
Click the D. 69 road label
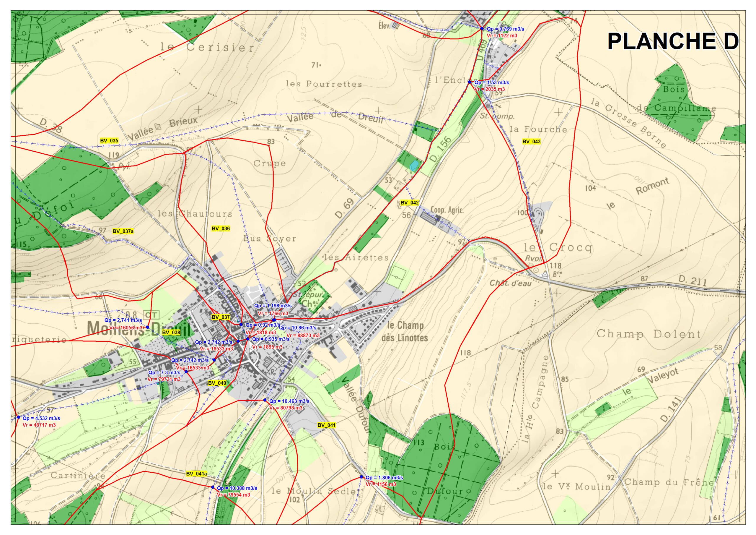click(x=344, y=208)
